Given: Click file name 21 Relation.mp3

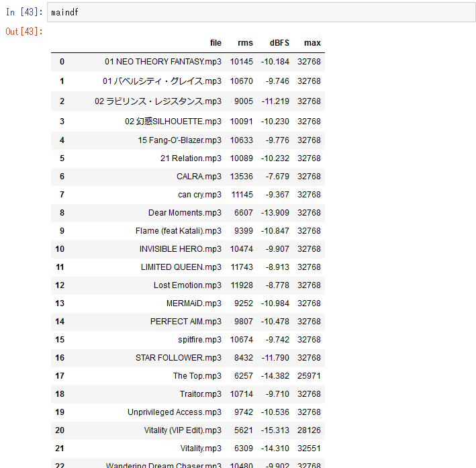Looking at the screenshot, I should tap(191, 158).
